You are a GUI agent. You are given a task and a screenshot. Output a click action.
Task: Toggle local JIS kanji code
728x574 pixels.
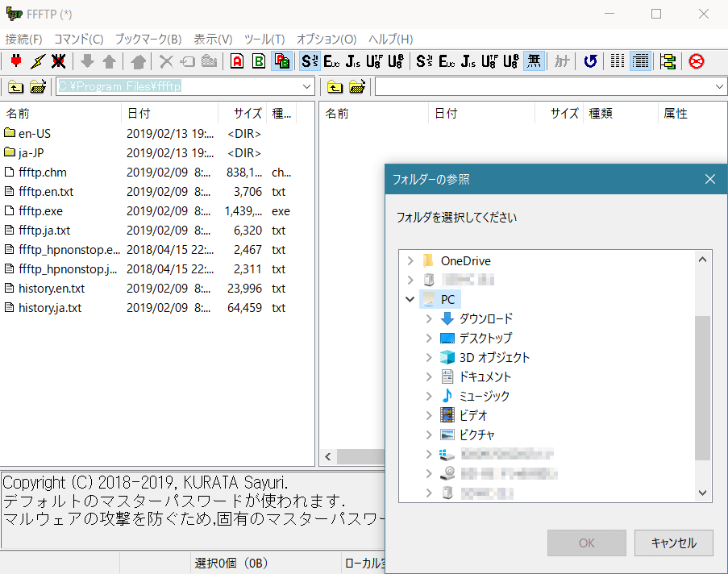coord(353,61)
